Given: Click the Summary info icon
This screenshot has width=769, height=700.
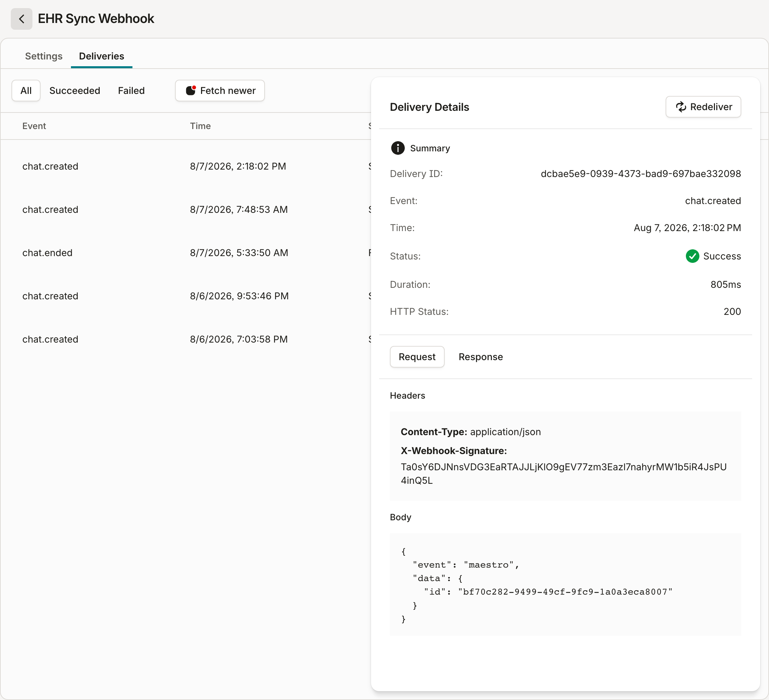Looking at the screenshot, I should coord(397,148).
